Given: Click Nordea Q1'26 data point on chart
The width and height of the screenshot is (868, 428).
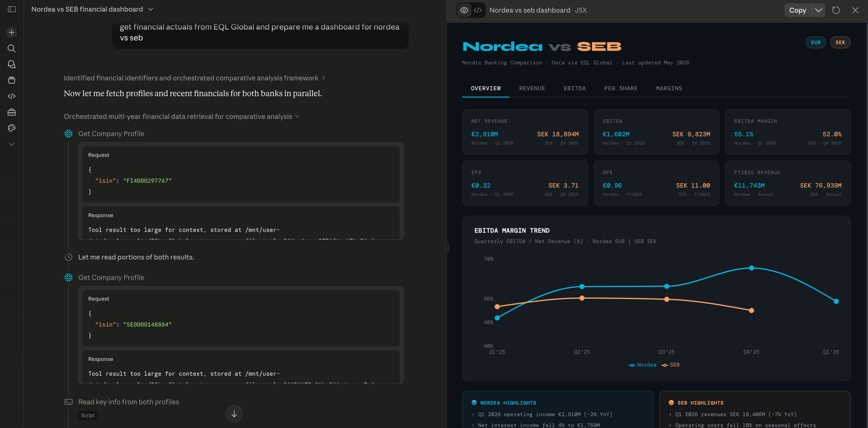Looking at the screenshot, I should point(836,301).
